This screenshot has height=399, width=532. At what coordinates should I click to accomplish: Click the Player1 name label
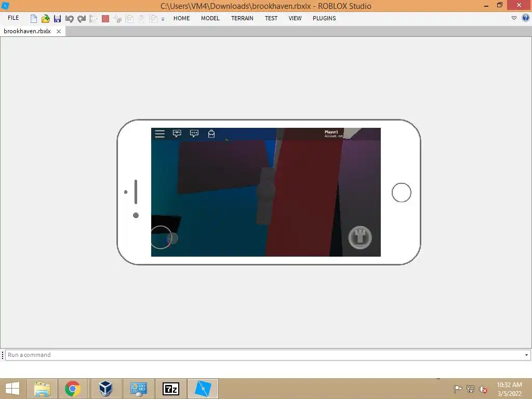point(331,132)
